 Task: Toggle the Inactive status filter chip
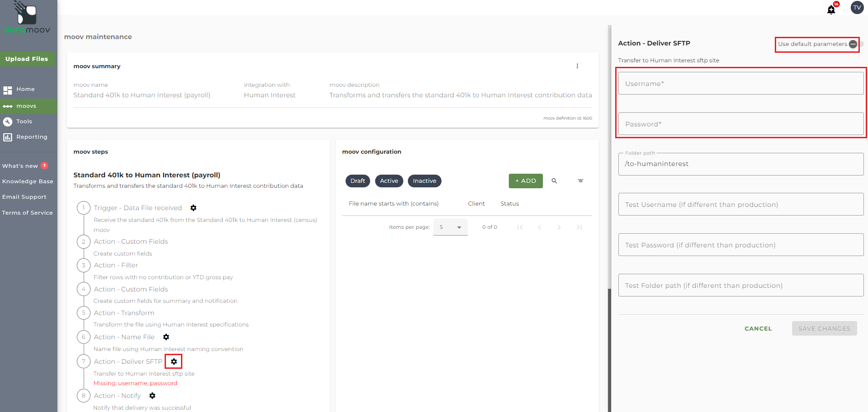click(425, 181)
